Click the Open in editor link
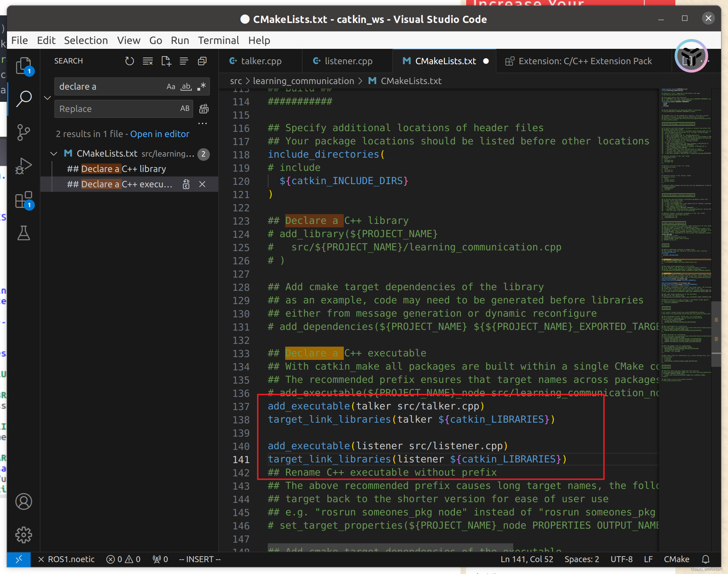The width and height of the screenshot is (728, 574). (x=159, y=134)
